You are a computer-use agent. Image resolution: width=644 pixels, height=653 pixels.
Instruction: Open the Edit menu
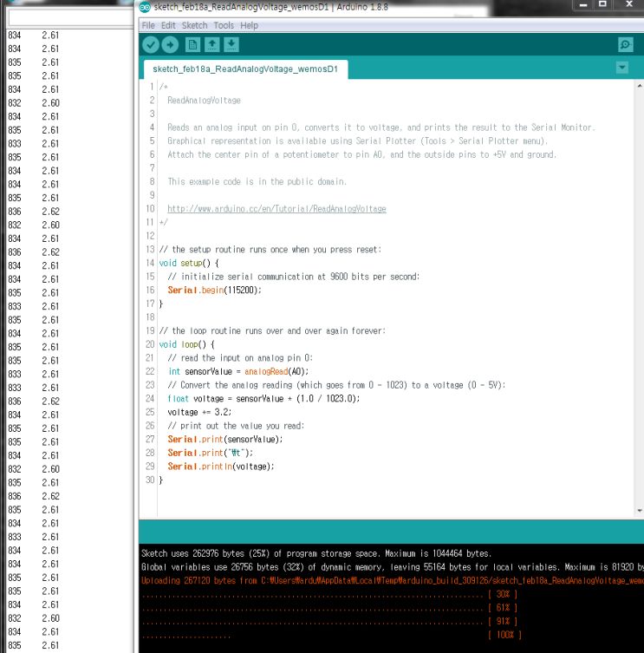click(x=168, y=26)
